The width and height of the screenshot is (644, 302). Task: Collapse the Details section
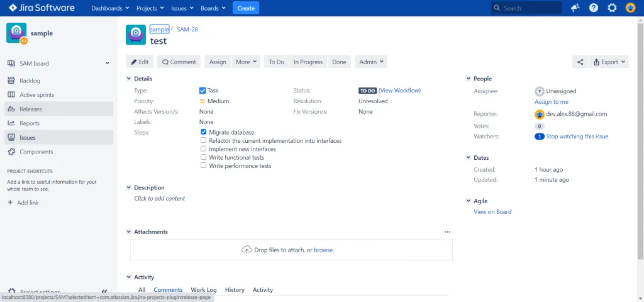pos(128,79)
